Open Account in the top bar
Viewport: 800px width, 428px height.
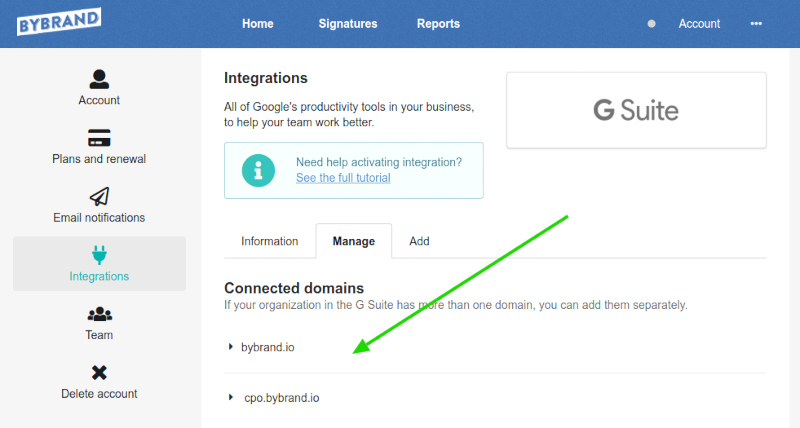pyautogui.click(x=699, y=23)
